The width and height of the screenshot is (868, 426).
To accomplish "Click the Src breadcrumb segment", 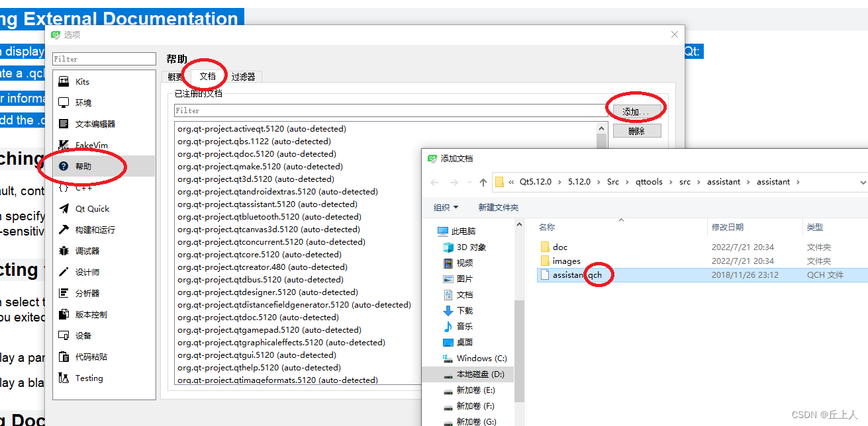I will [613, 182].
